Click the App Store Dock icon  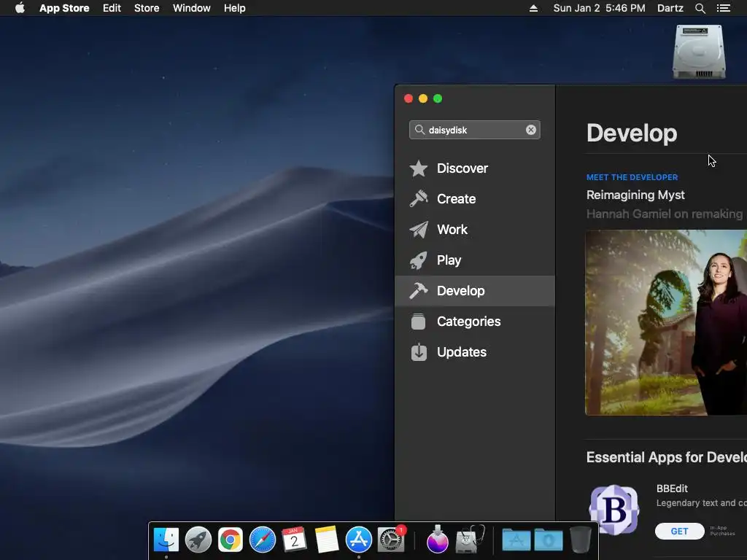tap(359, 540)
